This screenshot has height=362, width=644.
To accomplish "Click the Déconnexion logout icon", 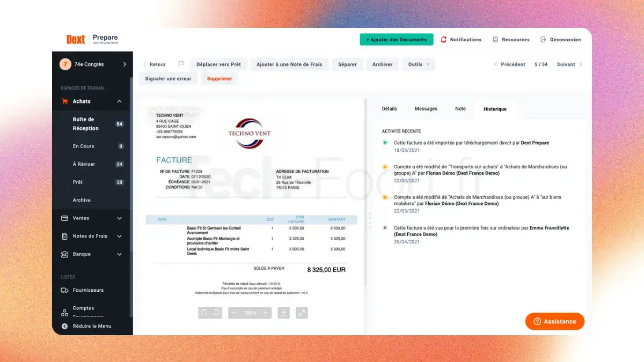I will pos(543,40).
